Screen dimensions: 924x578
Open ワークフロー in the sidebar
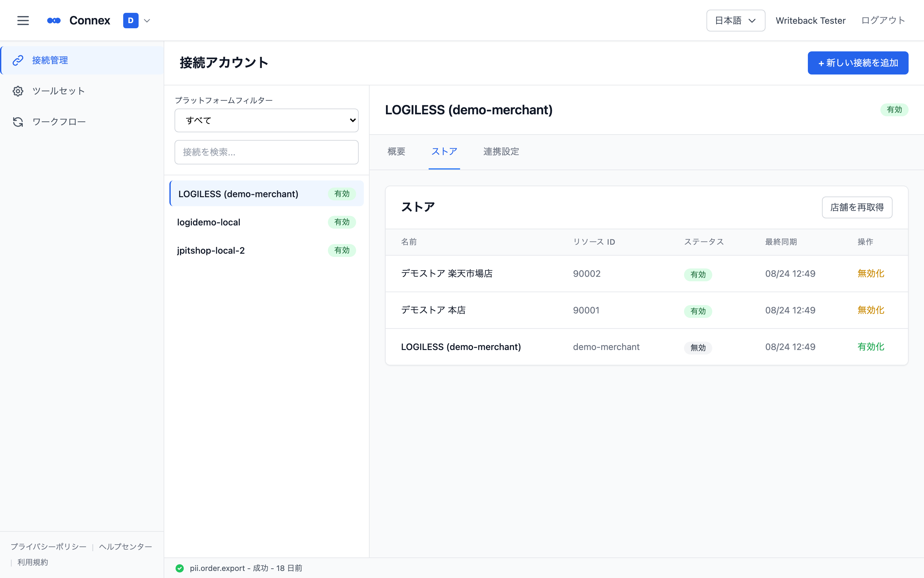point(82,122)
